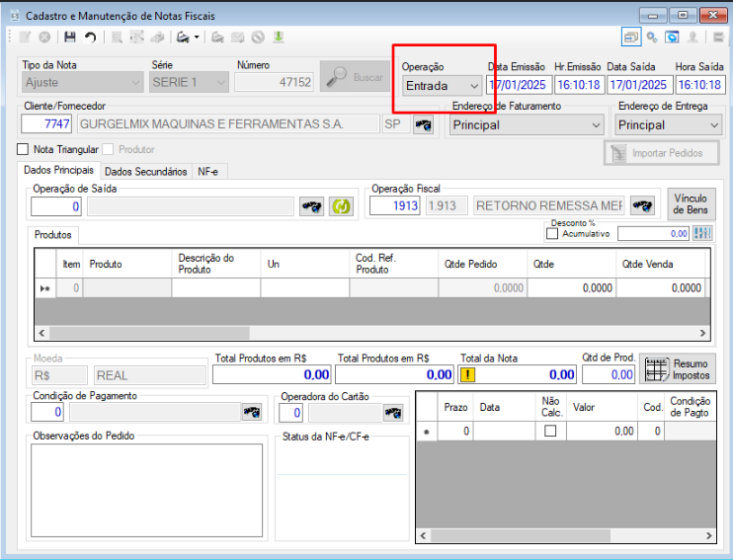Click the Cliente/Fornecedor code field showing 7747

click(x=46, y=123)
